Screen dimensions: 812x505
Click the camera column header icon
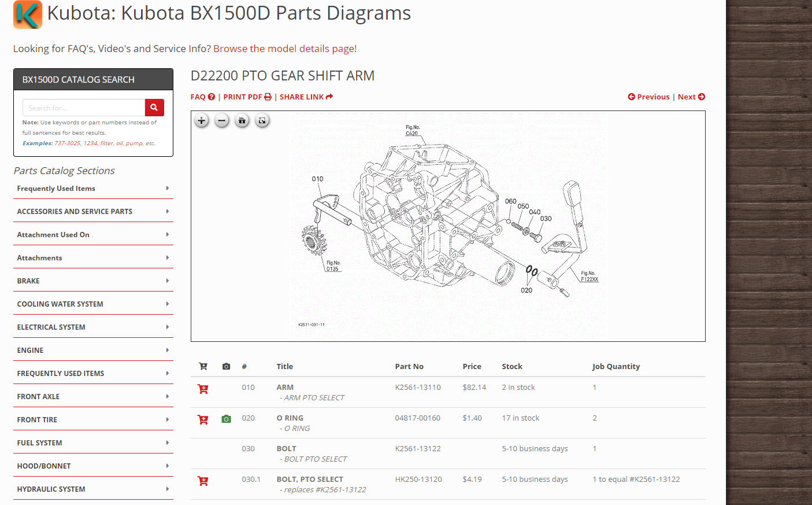(x=226, y=366)
